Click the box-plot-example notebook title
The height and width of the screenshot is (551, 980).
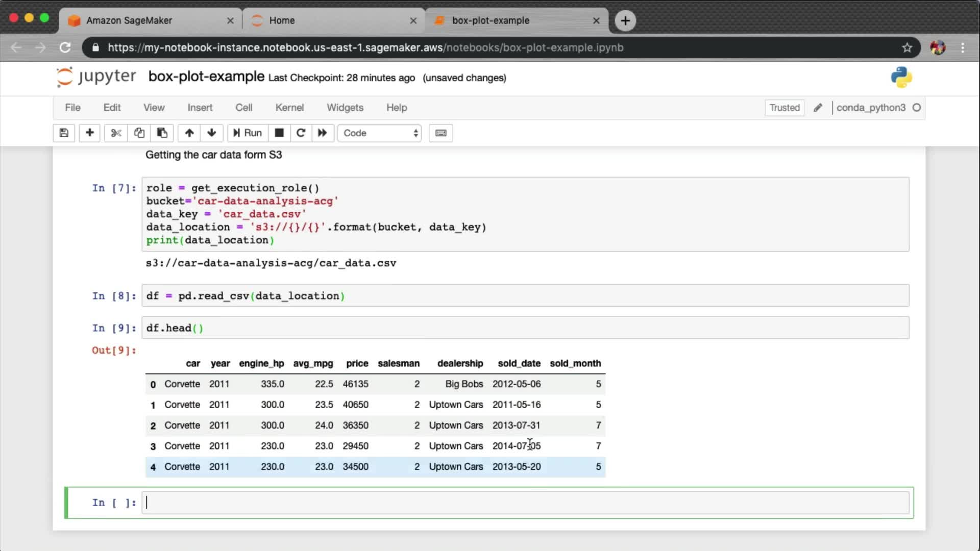tap(206, 77)
